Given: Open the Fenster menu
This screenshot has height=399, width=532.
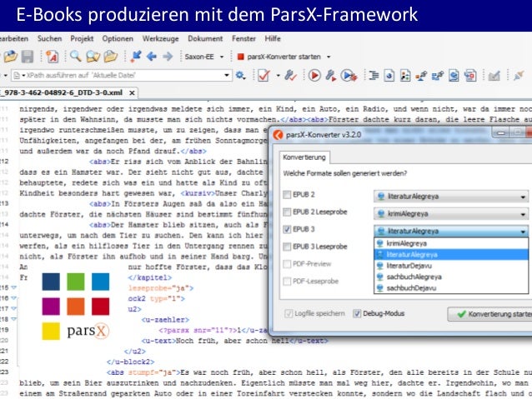Looking at the screenshot, I should pos(243,38).
